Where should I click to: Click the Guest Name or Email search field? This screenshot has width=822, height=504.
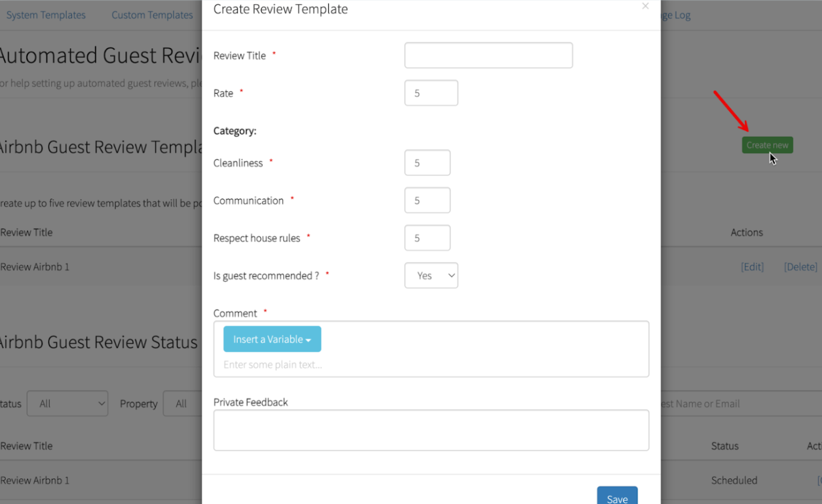click(x=737, y=404)
